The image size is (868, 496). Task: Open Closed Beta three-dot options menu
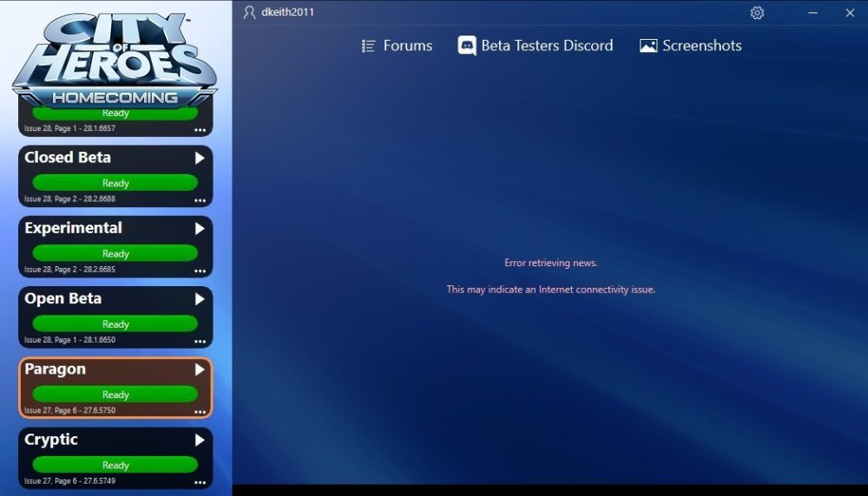(201, 200)
